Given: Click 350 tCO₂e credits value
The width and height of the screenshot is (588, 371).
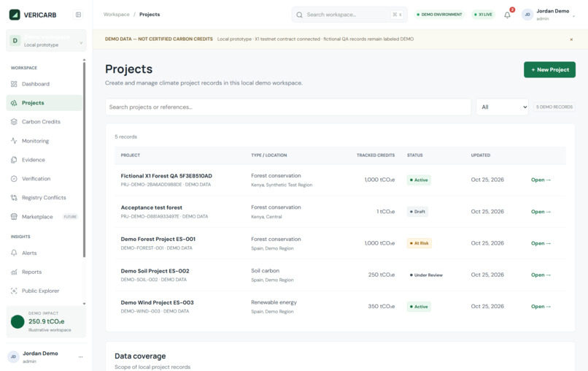Looking at the screenshot, I should (x=382, y=307).
